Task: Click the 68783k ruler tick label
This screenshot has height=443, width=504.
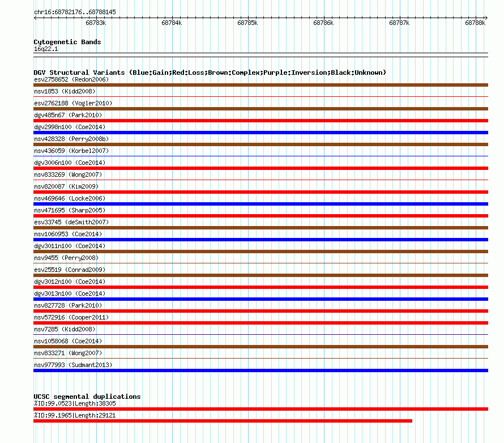Action: coord(96,23)
